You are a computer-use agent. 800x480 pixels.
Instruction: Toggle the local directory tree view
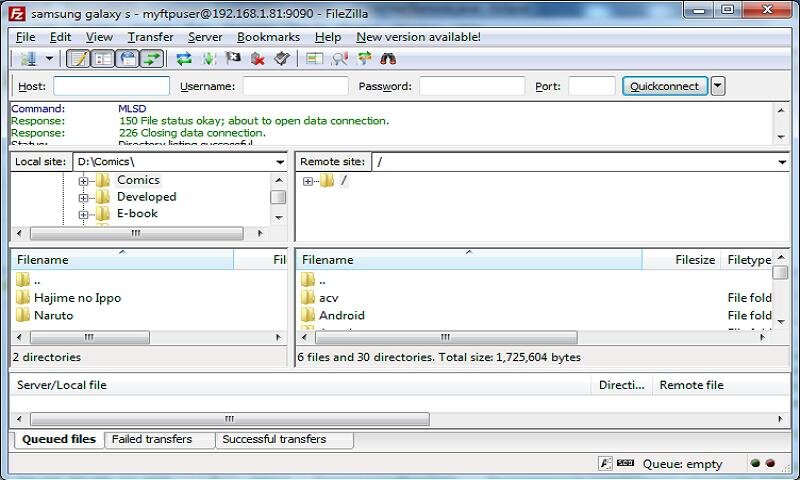coord(103,59)
